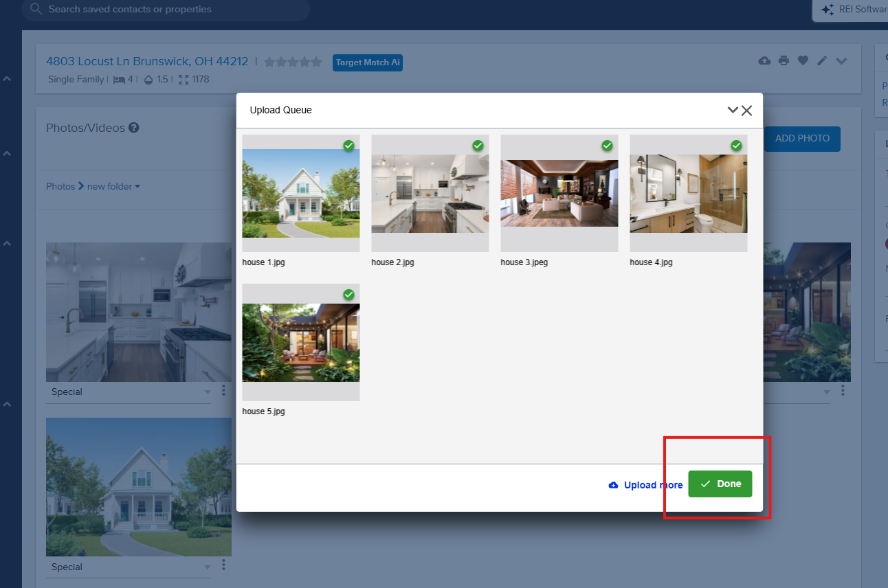Click the cloud upload icon in property header
Image resolution: width=888 pixels, height=588 pixels.
764,61
